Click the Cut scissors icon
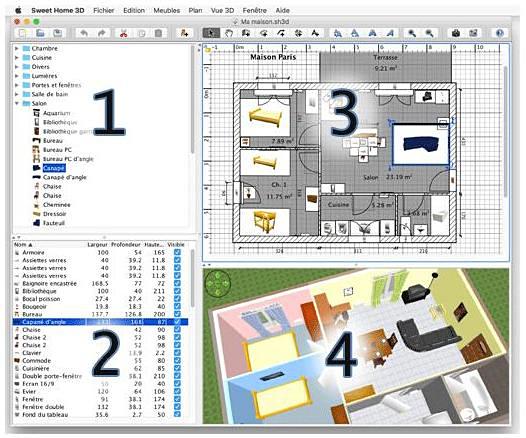Image resolution: width=526 pixels, height=438 pixels. pos(124,33)
